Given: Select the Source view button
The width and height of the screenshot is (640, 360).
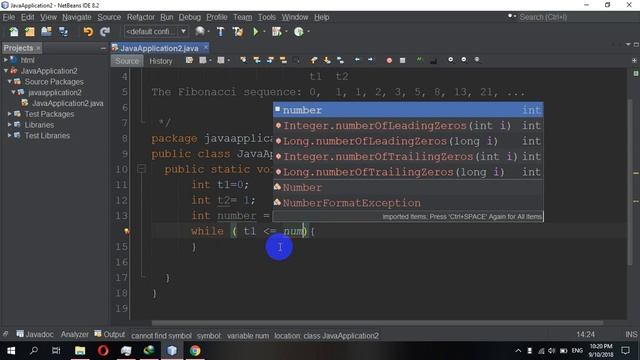Looking at the screenshot, I should [127, 61].
